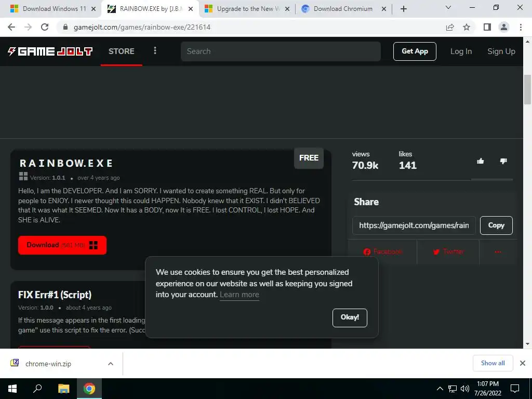Image resolution: width=532 pixels, height=399 pixels.
Task: Open the Sign Up page
Action: (501, 51)
